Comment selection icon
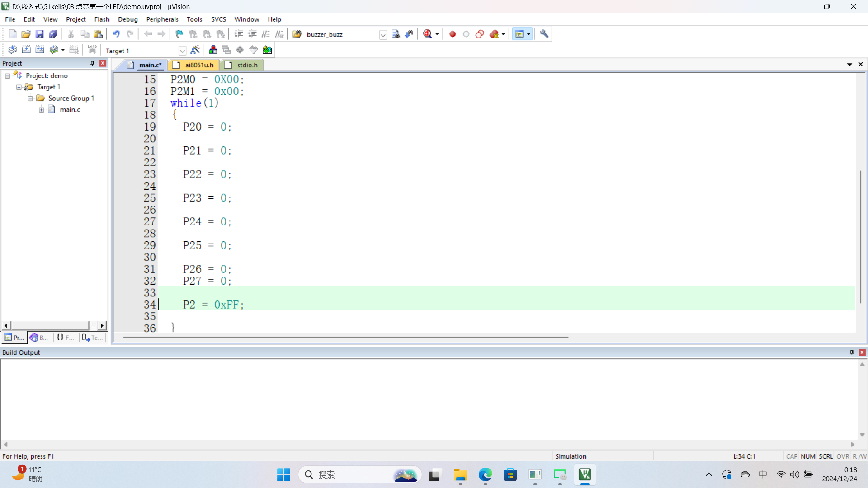Viewport: 868px width, 488px height. [266, 34]
